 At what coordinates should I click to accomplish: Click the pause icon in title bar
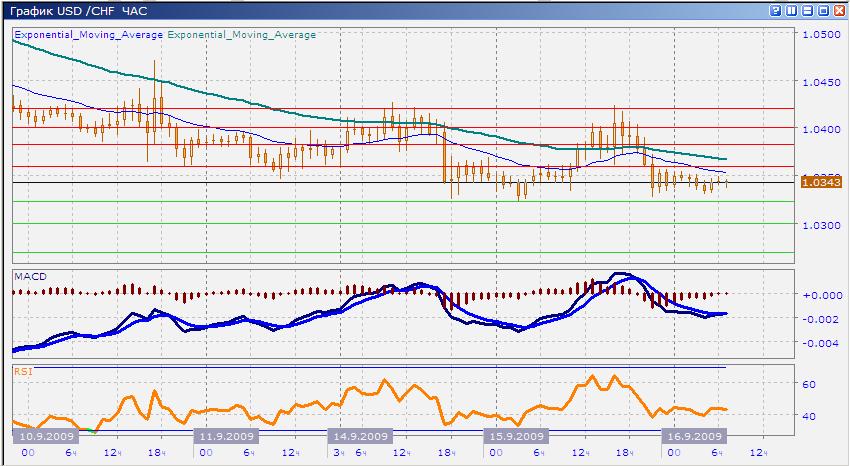click(790, 10)
